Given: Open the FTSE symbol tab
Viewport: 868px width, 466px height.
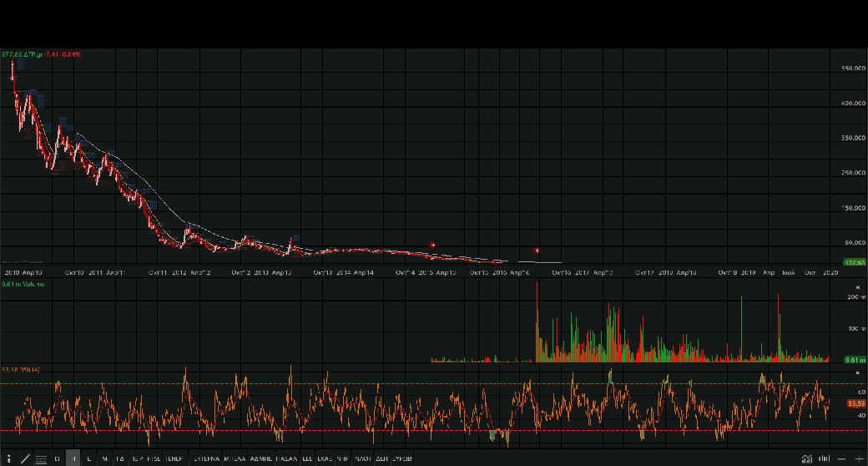Looking at the screenshot, I should [x=154, y=458].
